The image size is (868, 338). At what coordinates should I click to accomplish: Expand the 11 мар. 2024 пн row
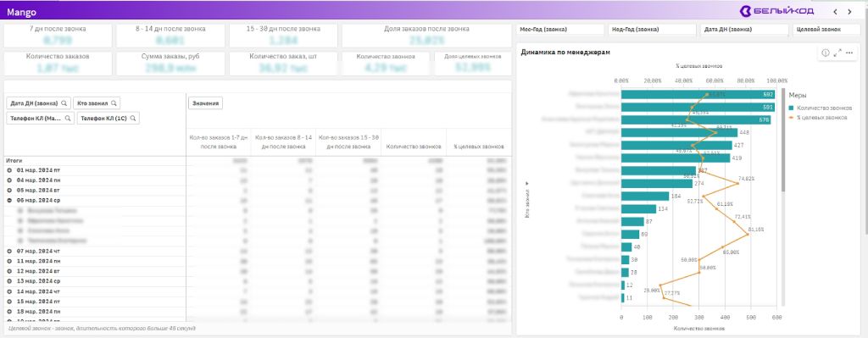pyautogui.click(x=8, y=261)
